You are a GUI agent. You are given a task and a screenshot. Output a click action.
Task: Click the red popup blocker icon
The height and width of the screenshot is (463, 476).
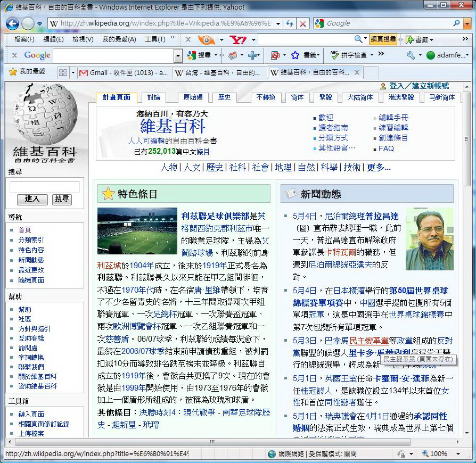click(x=275, y=55)
